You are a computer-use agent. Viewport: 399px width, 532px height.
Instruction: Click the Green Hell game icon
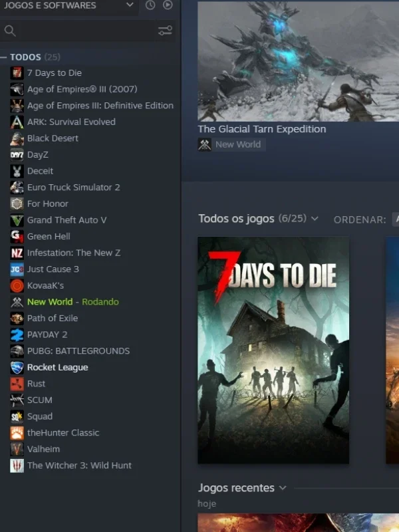(17, 237)
